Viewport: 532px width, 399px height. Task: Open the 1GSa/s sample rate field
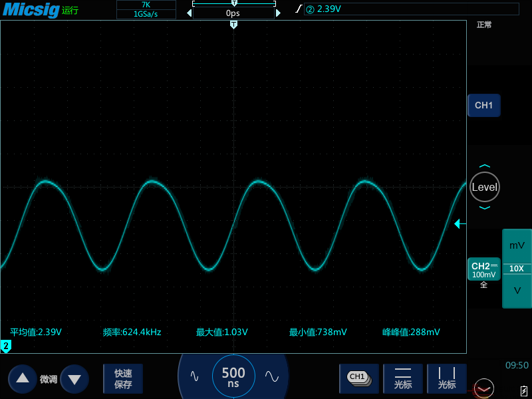(x=146, y=14)
